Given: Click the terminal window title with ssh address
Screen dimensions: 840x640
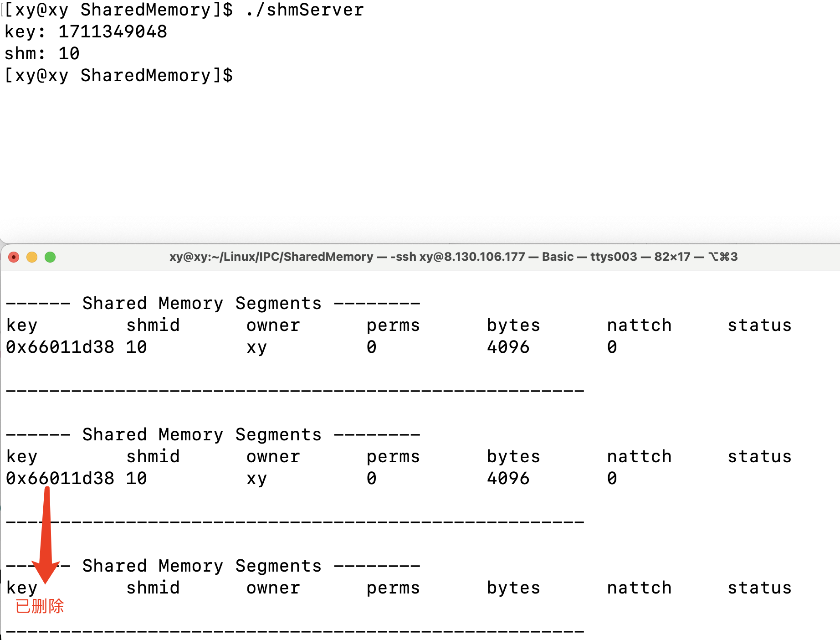Looking at the screenshot, I should tap(453, 257).
